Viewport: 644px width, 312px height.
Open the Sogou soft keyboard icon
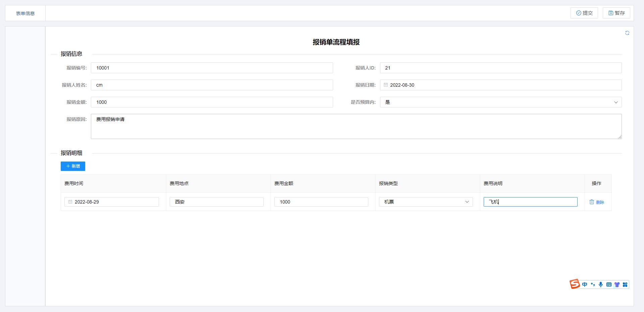tap(609, 284)
